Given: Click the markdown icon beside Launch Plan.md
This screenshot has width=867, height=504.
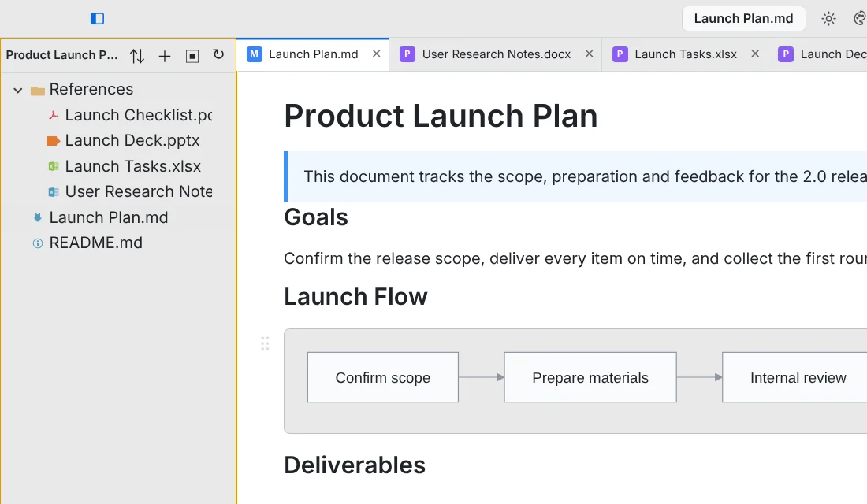Looking at the screenshot, I should click(x=38, y=217).
